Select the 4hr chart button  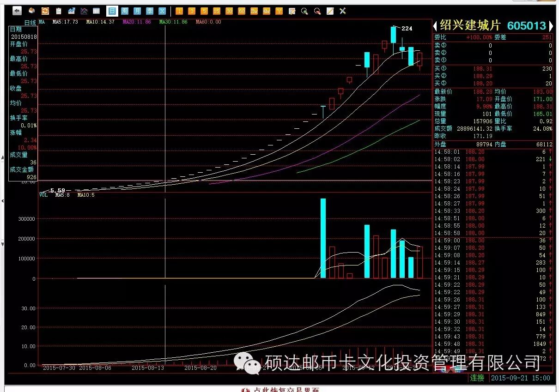pos(267,11)
